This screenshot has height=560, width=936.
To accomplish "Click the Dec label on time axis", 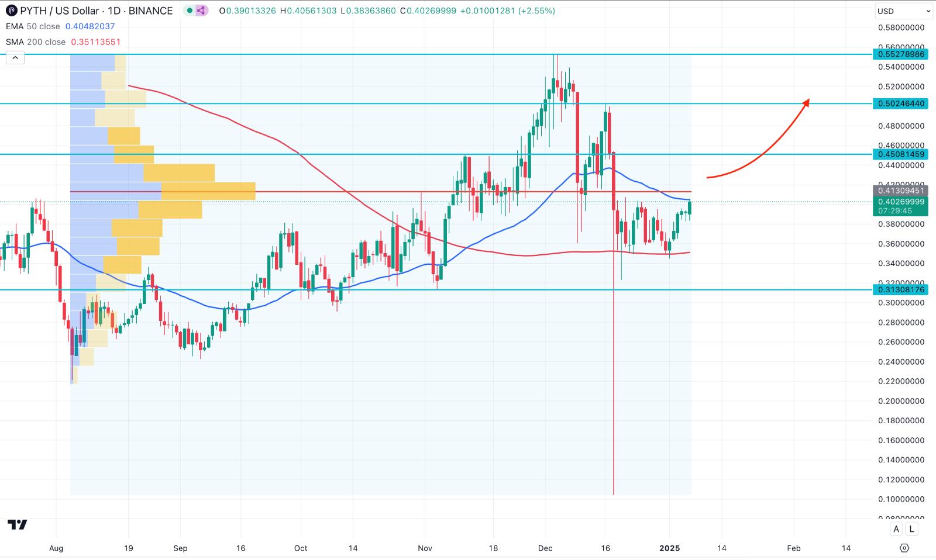I will click(545, 548).
